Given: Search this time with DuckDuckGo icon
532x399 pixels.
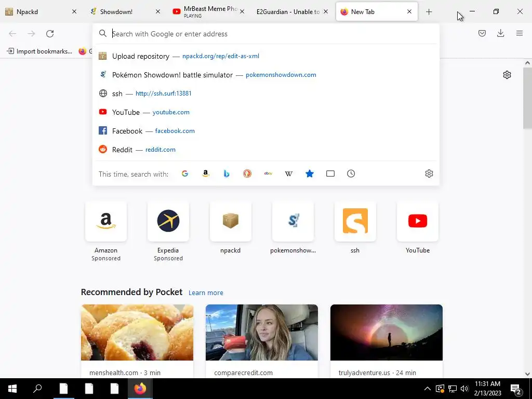Looking at the screenshot, I should (x=247, y=174).
